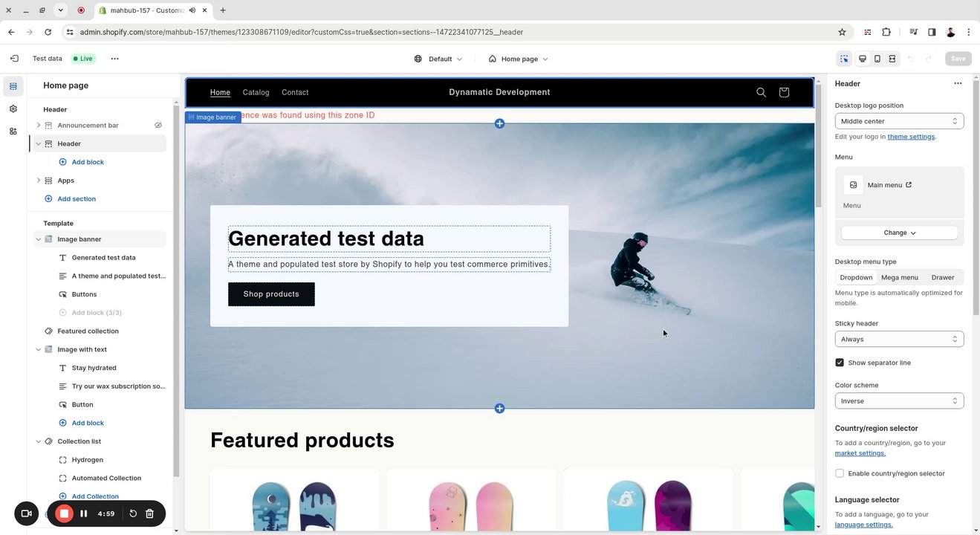Screen dimensions: 980x535
Task: Select the Hydrogen collection block
Action: click(88, 460)
